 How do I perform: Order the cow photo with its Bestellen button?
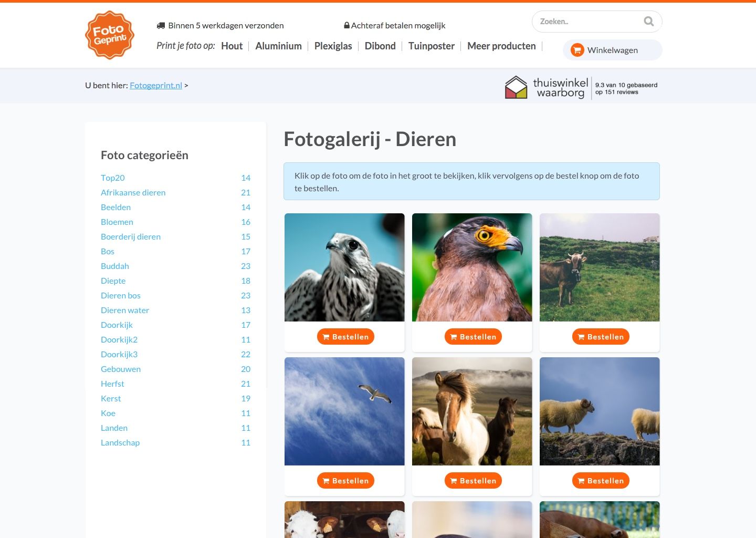(601, 337)
